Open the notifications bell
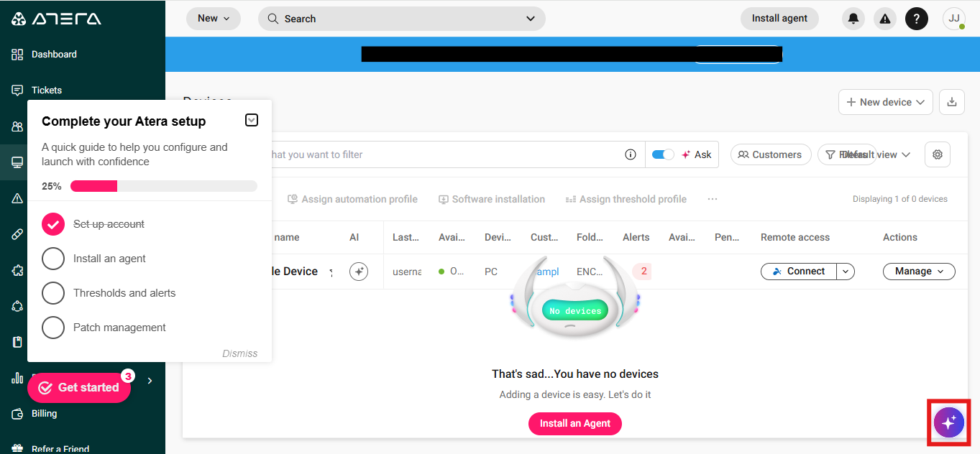 [853, 19]
